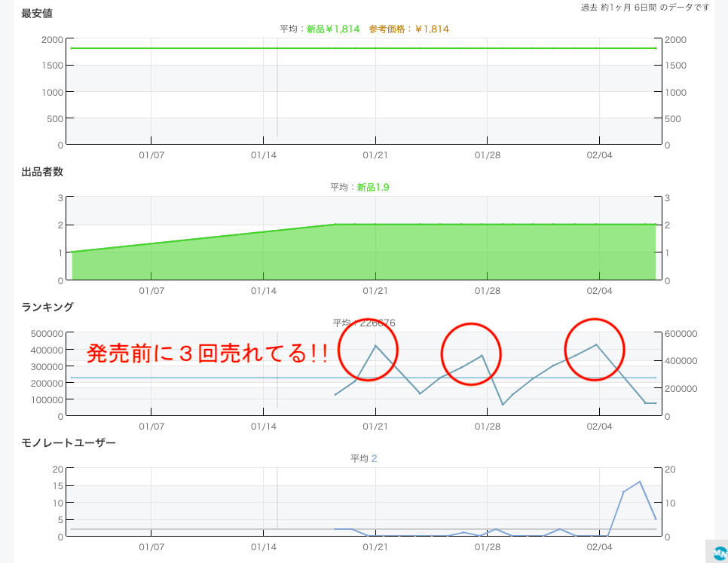Screen dimensions: 728x563
Task: Click the green 新品¥1,814 average price label
Action: click(x=332, y=29)
